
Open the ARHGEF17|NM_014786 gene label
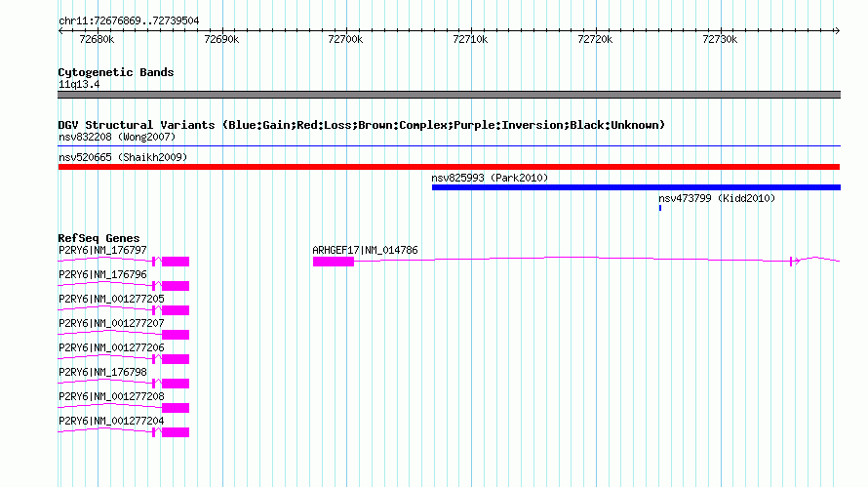pos(365,250)
